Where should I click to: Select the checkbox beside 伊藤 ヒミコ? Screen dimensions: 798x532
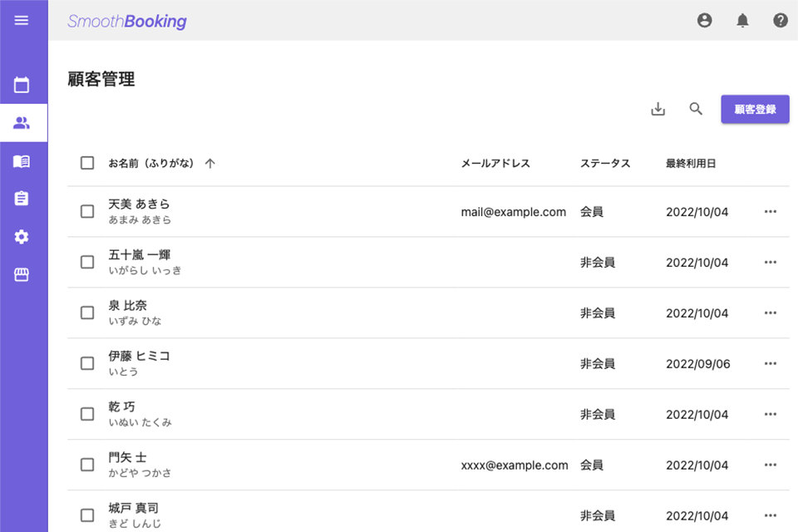87,363
